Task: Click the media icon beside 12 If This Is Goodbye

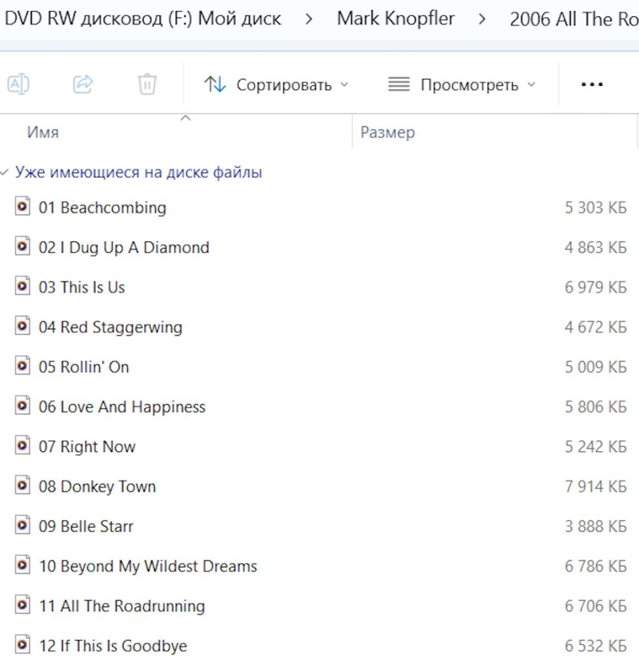Action: 22,645
